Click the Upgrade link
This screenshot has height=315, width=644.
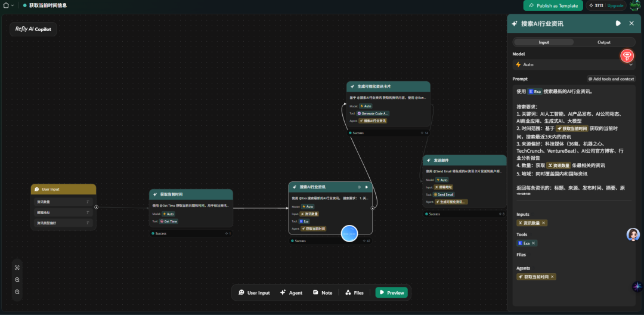615,5
